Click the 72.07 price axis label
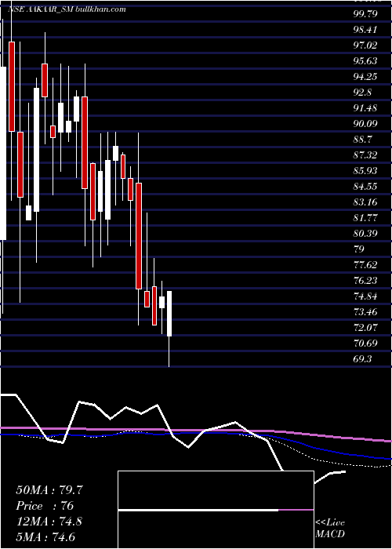392x549 pixels. [x=365, y=327]
